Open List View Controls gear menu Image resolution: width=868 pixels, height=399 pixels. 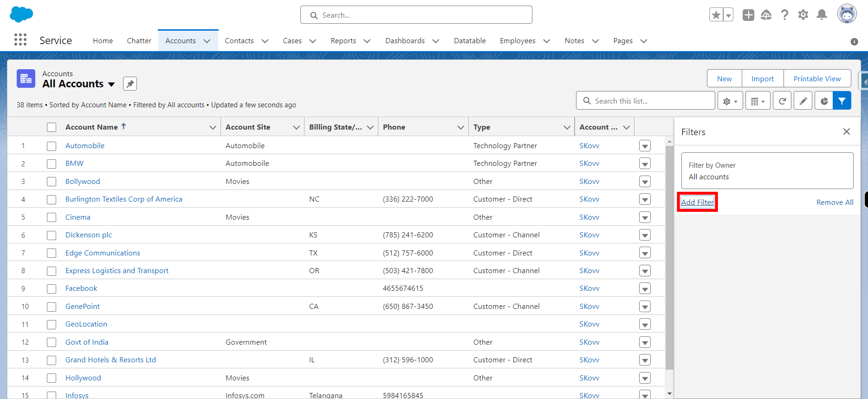point(730,101)
